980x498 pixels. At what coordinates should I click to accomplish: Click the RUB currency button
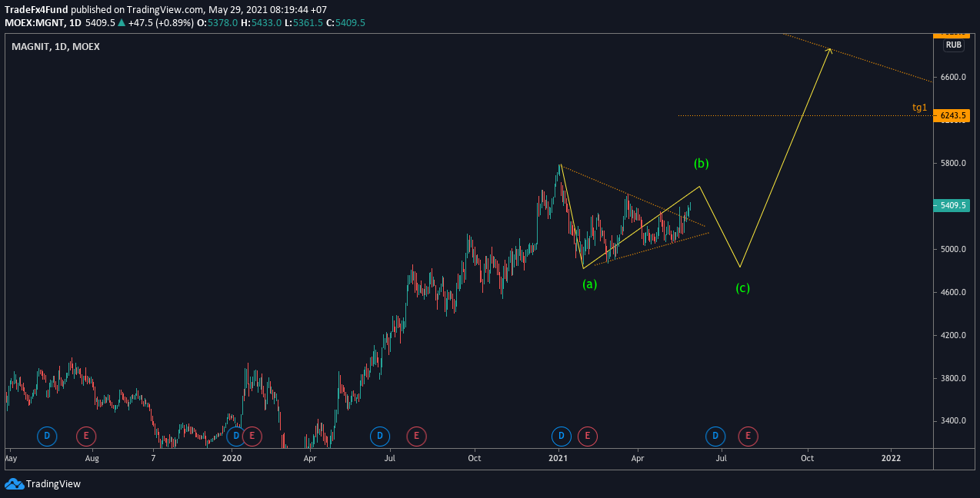click(954, 45)
